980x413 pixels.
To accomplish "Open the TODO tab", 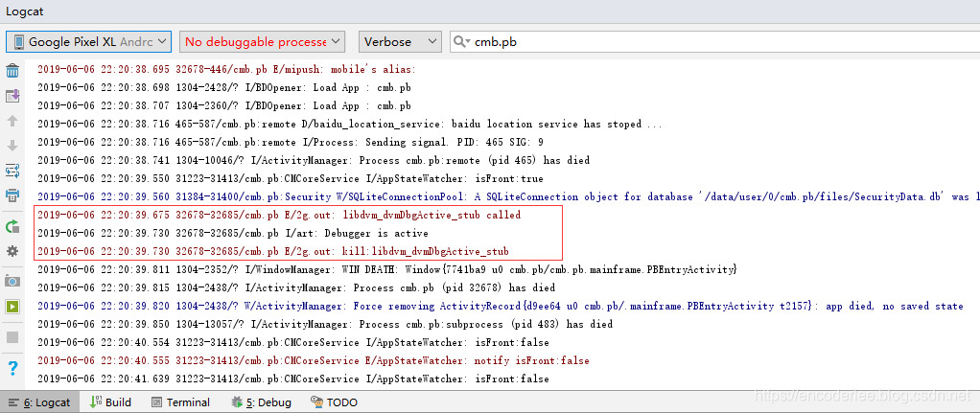I will pos(334,402).
